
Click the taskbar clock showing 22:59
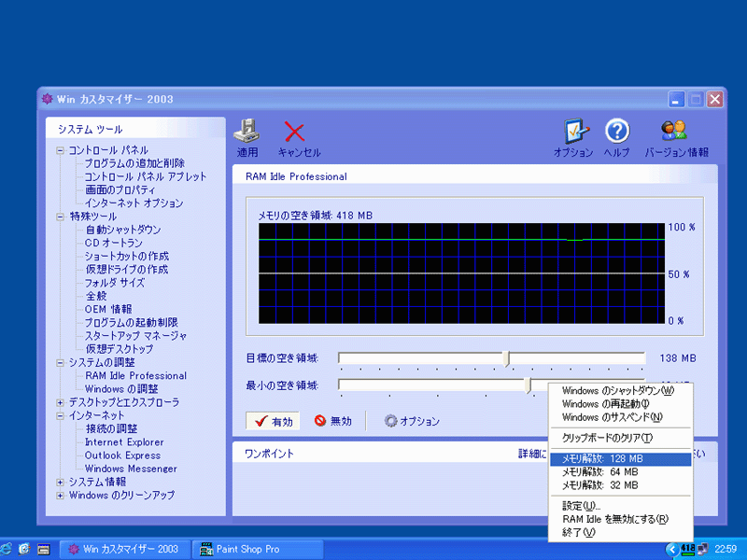click(726, 549)
